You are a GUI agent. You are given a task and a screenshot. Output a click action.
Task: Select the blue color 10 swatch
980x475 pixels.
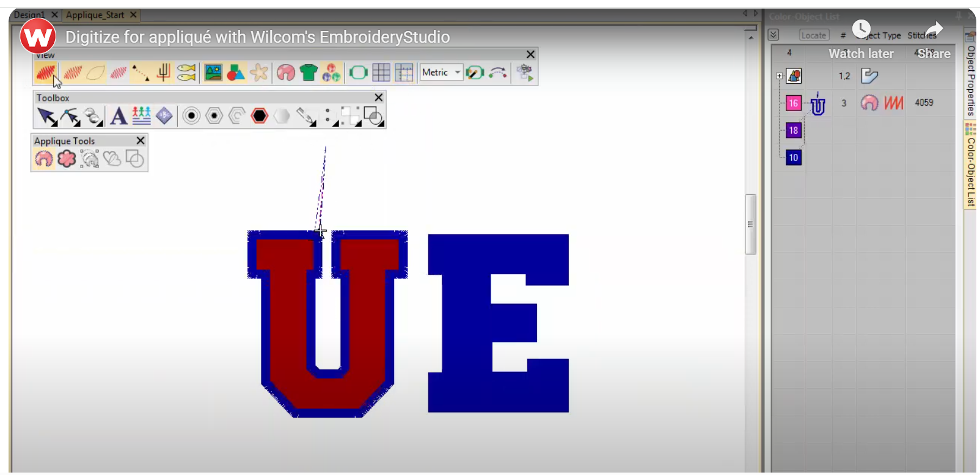click(x=793, y=158)
